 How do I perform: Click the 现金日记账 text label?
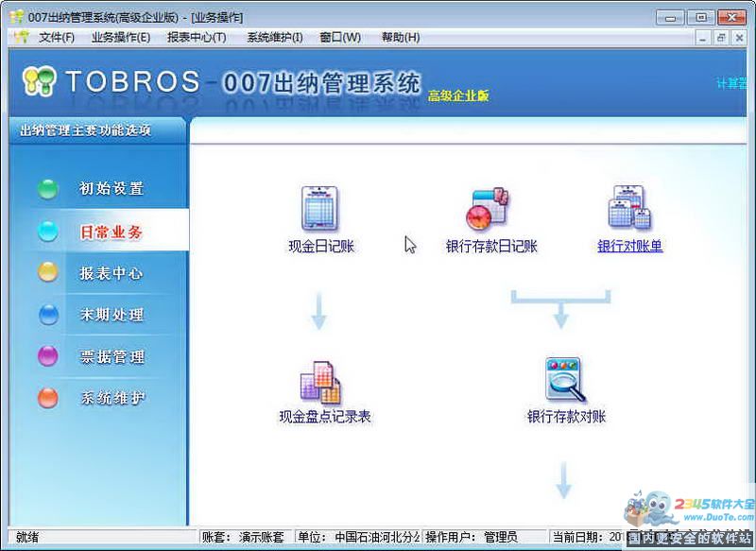[x=321, y=247]
